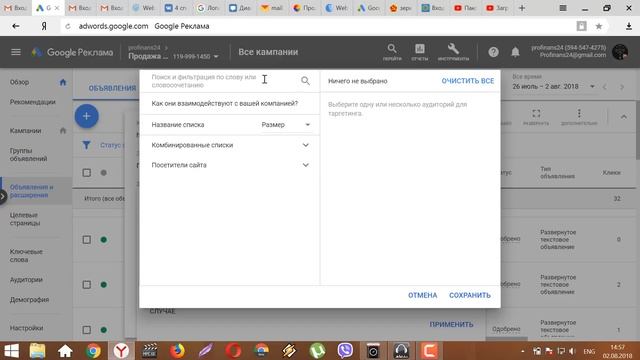Click Как они взаимодействуют с вашей компанией?

pos(225,104)
